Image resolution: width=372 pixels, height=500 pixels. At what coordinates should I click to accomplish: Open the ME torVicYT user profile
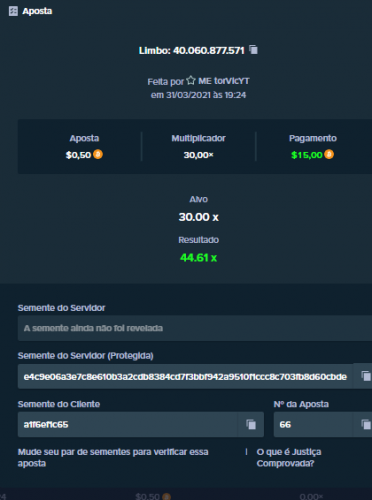224,81
